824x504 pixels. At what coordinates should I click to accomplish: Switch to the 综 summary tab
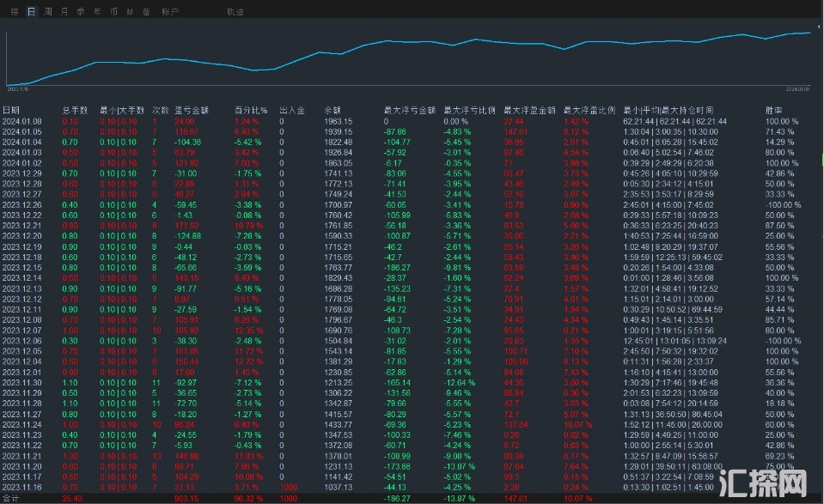pyautogui.click(x=15, y=11)
